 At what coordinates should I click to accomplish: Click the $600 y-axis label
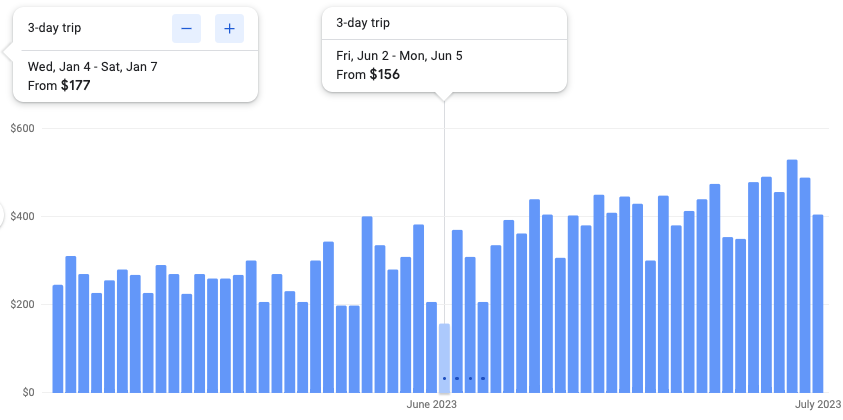(x=22, y=128)
